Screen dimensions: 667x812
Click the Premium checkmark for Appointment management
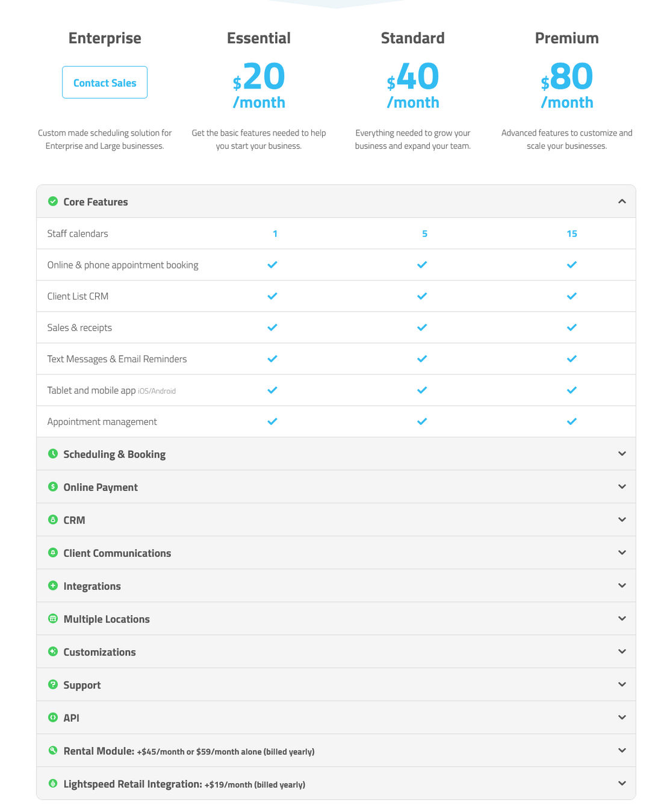tap(572, 421)
